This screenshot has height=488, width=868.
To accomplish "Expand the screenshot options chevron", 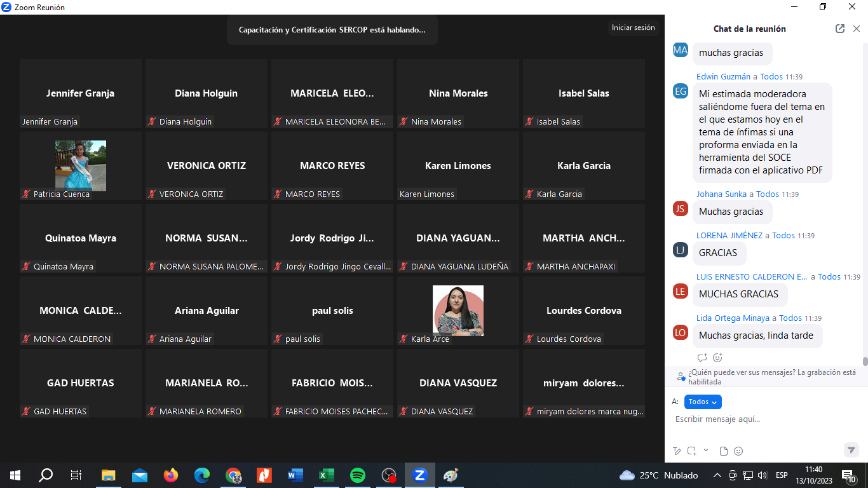I will point(705,451).
